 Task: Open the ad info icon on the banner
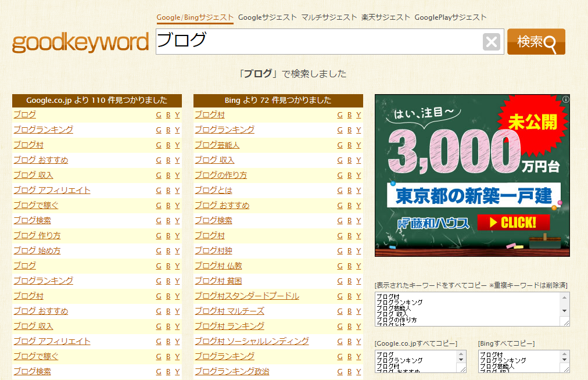pos(565,99)
